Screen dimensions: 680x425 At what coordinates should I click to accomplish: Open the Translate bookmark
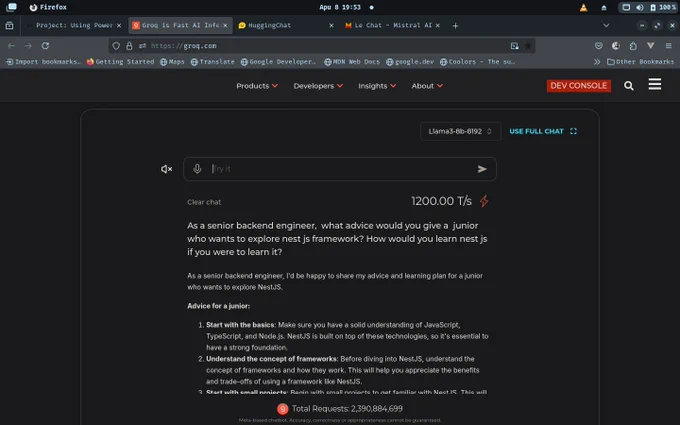(x=212, y=62)
